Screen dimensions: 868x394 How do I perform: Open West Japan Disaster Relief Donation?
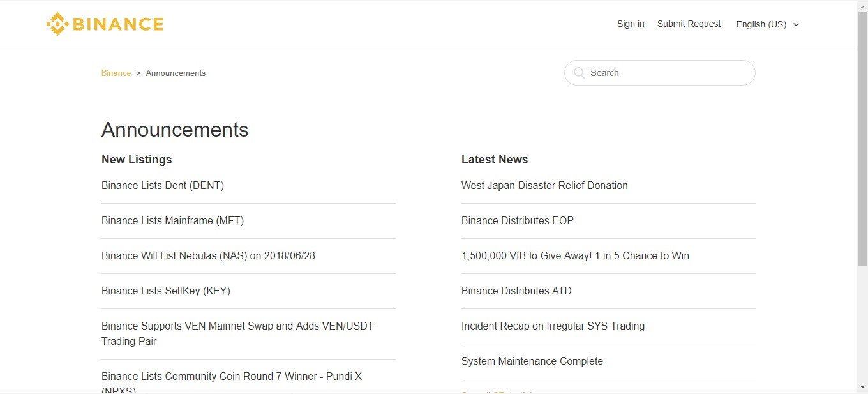point(544,185)
